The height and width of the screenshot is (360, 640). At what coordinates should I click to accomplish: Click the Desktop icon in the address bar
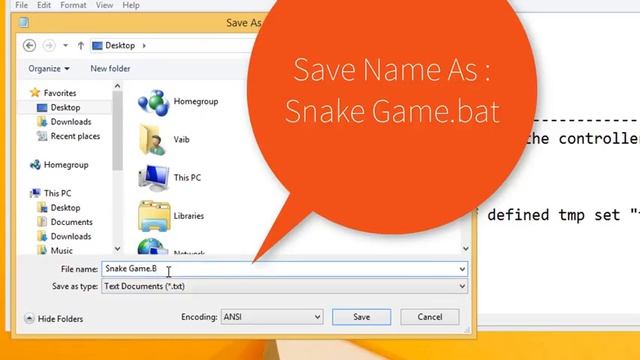tap(97, 45)
